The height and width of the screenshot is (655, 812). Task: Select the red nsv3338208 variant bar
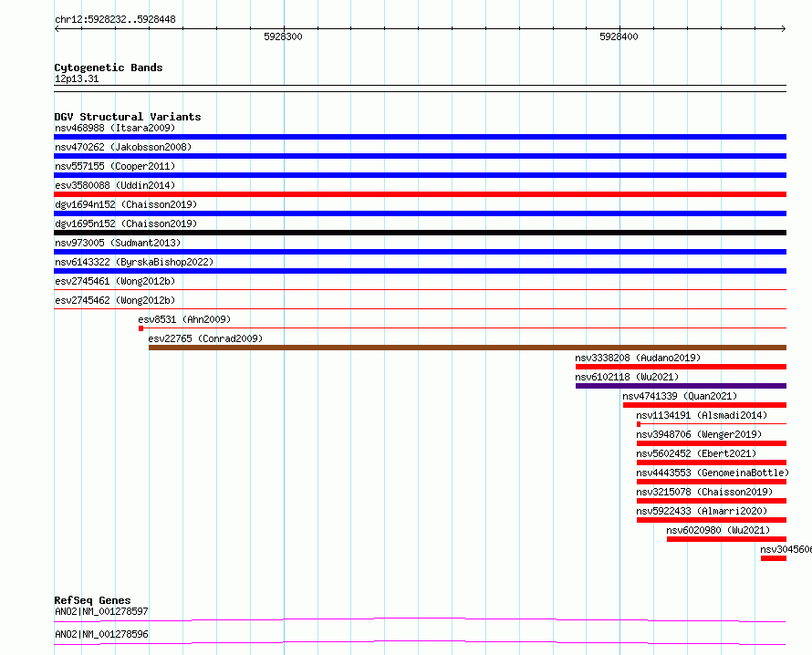point(681,367)
